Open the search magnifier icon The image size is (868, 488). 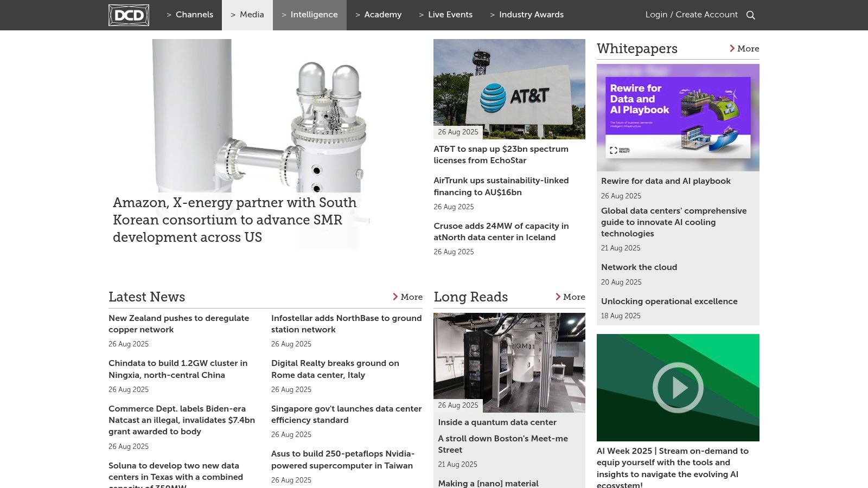point(751,15)
